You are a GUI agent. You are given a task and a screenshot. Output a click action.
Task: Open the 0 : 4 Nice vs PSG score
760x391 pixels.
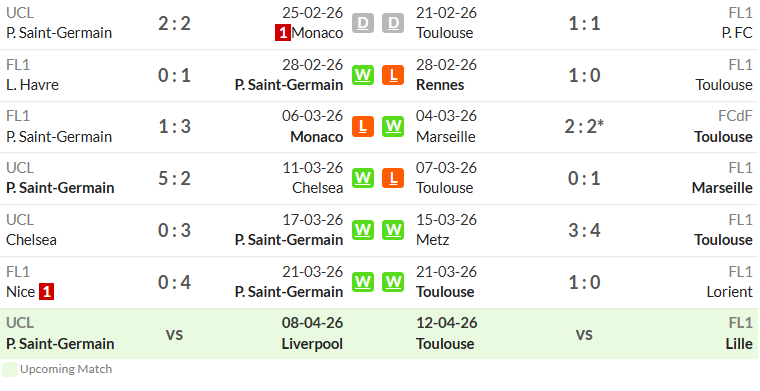point(174,282)
